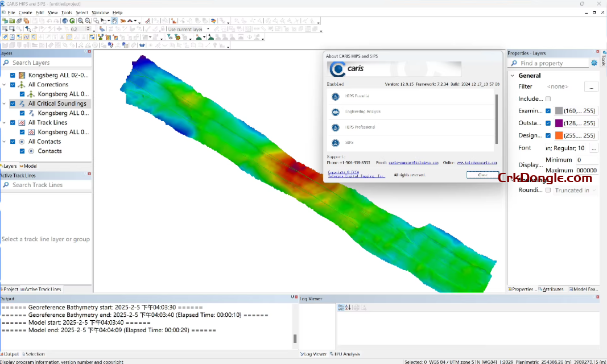Disable the Contacts layer checkbox
Viewport: 607px width, 364px height.
pos(21,151)
